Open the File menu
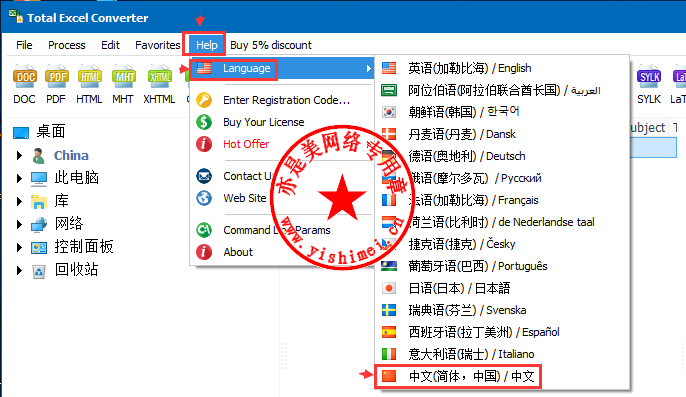The width and height of the screenshot is (686, 397). coord(24,45)
